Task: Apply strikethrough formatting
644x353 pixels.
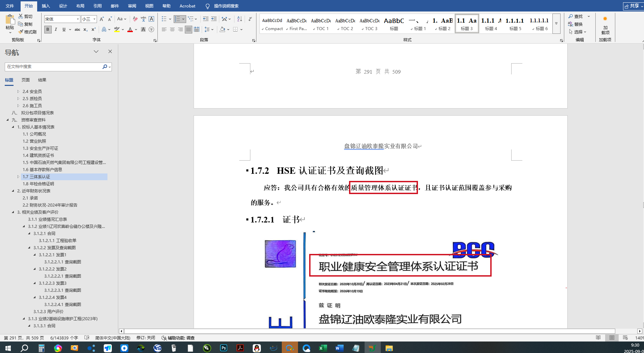Action: [x=77, y=29]
